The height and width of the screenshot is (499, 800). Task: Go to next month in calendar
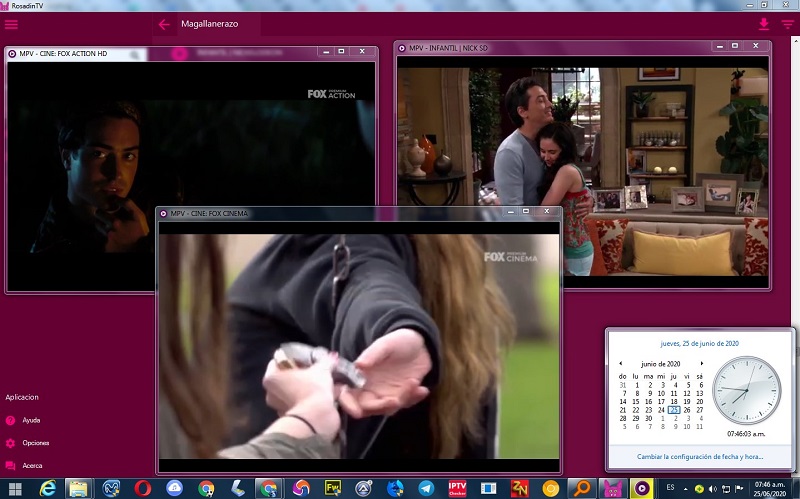[702, 364]
